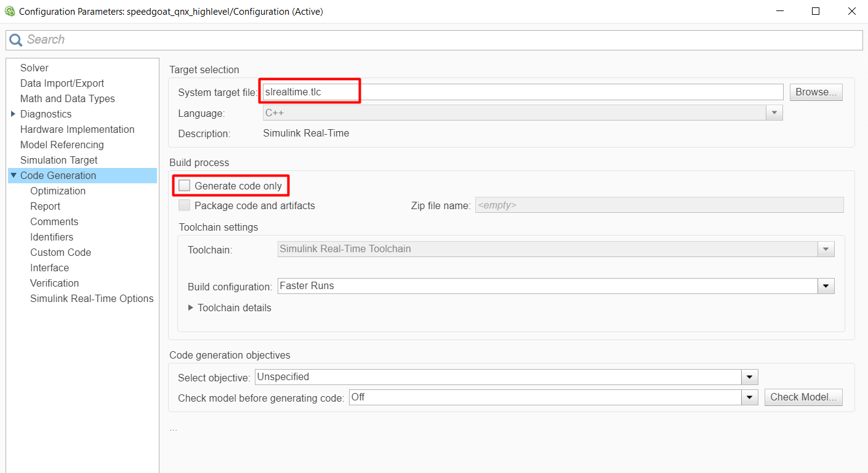Click the Browse... button
Screen dimensions: 868x473
click(x=816, y=92)
